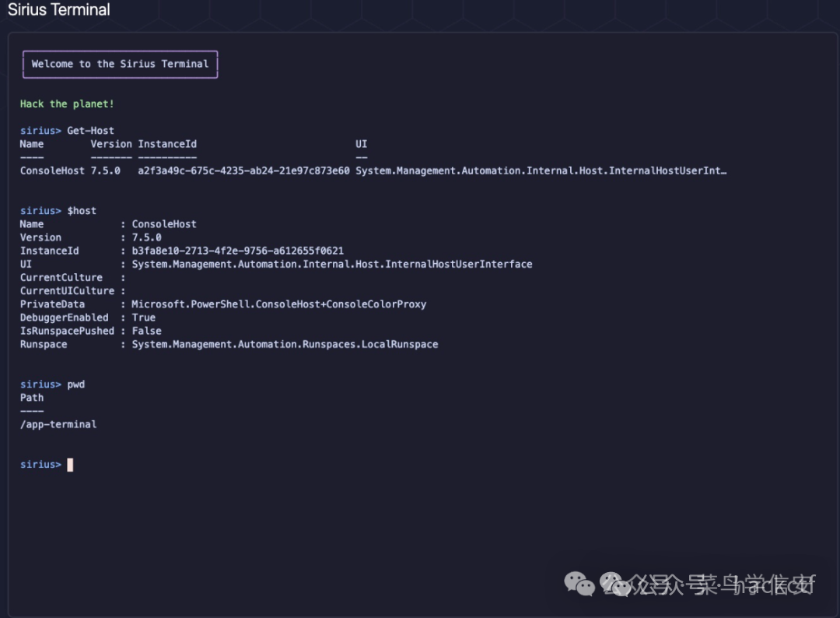Click the InstanceId value starting with b3fa8e10
The image size is (840, 618).
tap(237, 251)
